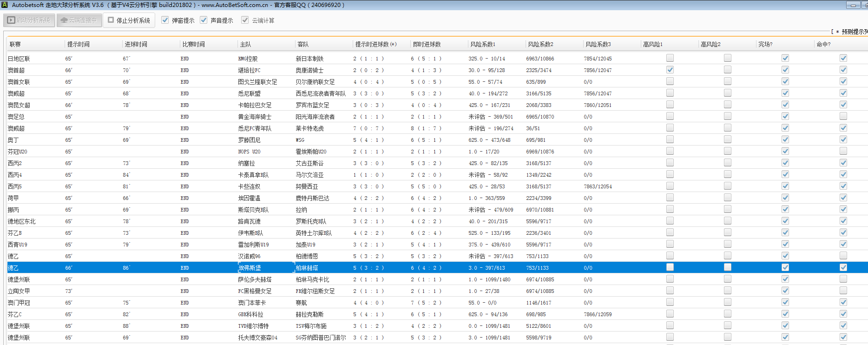Click the 提示时间 column header

[78, 45]
